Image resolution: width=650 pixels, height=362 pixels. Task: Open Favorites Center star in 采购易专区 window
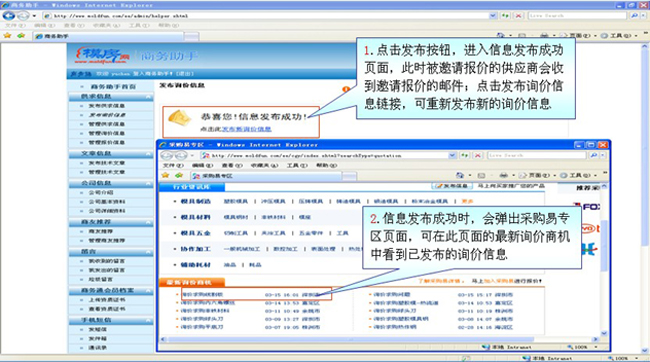click(x=165, y=175)
